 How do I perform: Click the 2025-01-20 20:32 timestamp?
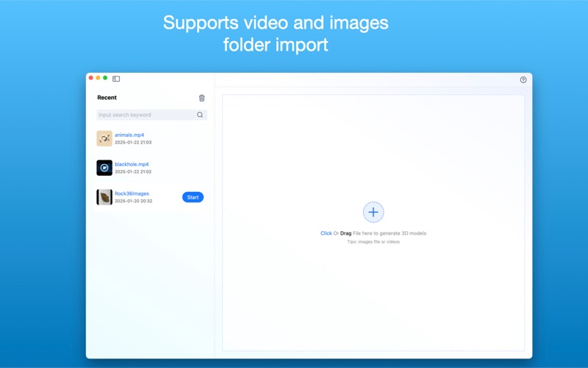(134, 201)
